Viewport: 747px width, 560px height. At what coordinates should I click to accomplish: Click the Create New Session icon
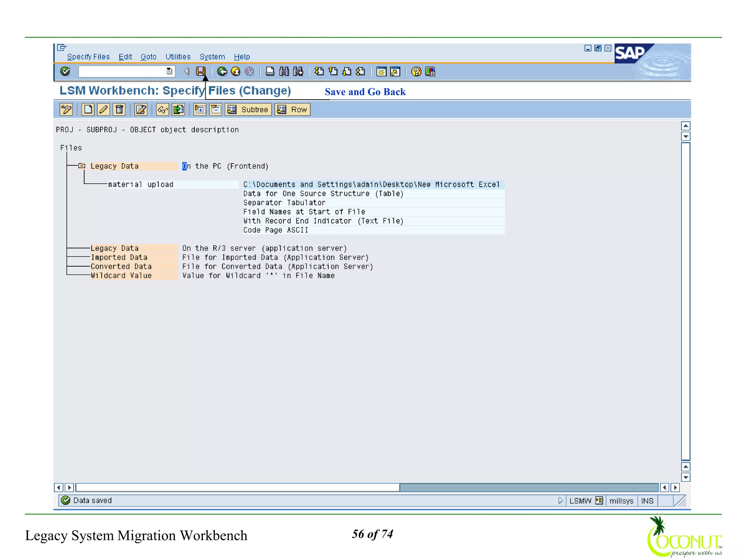tap(381, 71)
